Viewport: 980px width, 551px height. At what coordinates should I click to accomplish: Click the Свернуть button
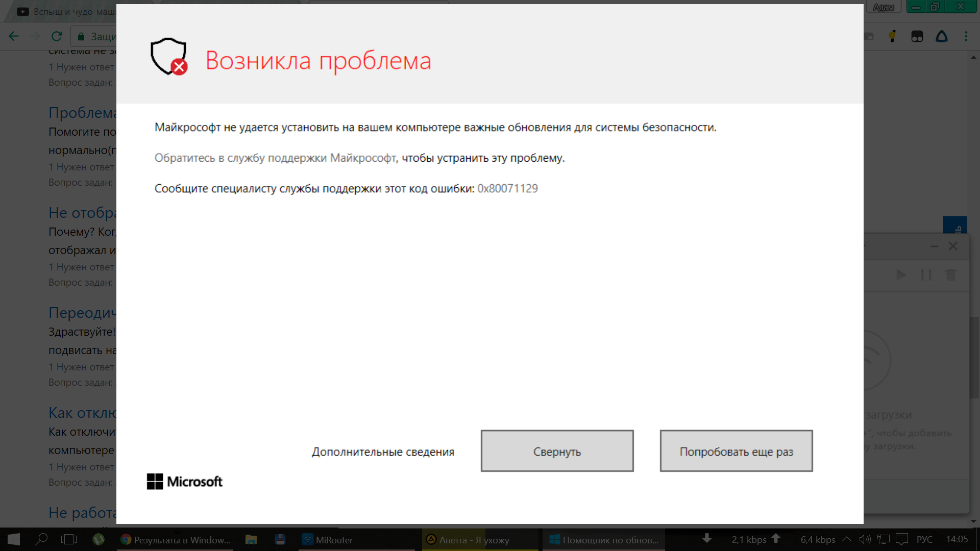(x=557, y=451)
